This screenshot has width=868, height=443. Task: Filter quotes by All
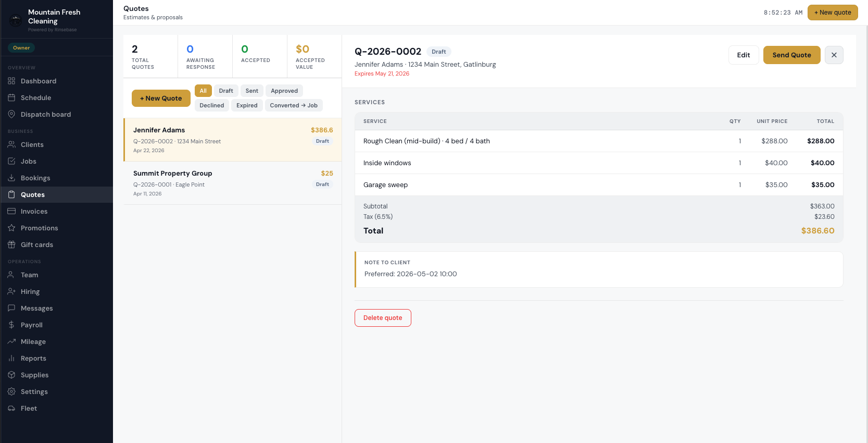click(x=203, y=91)
